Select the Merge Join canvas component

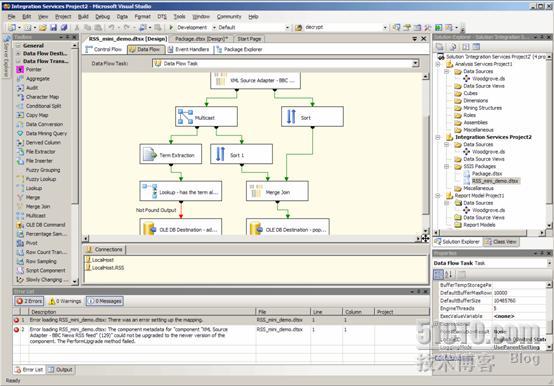277,191
